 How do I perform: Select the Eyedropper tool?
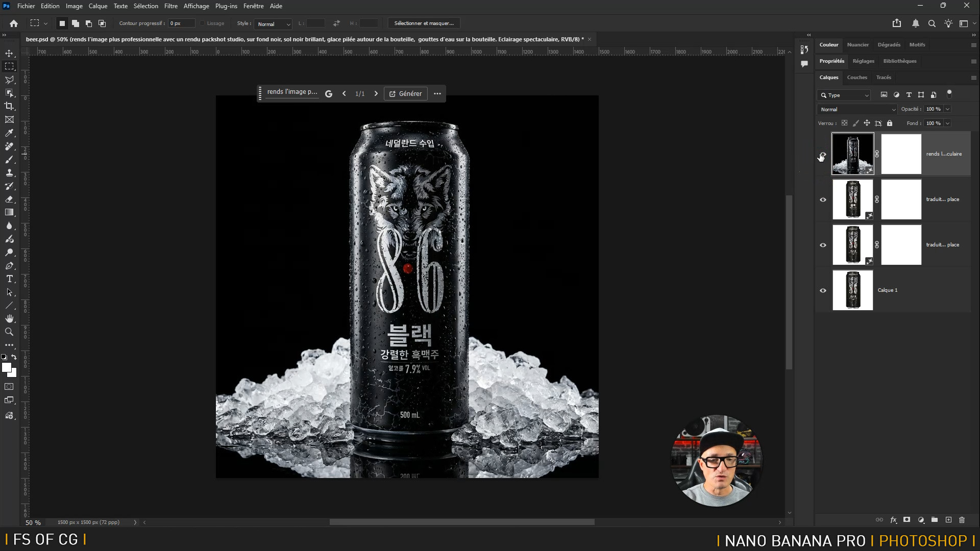(9, 133)
